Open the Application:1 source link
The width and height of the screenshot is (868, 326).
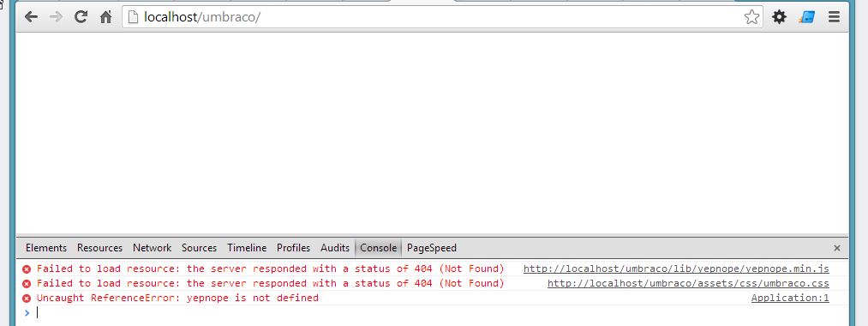[x=791, y=298]
